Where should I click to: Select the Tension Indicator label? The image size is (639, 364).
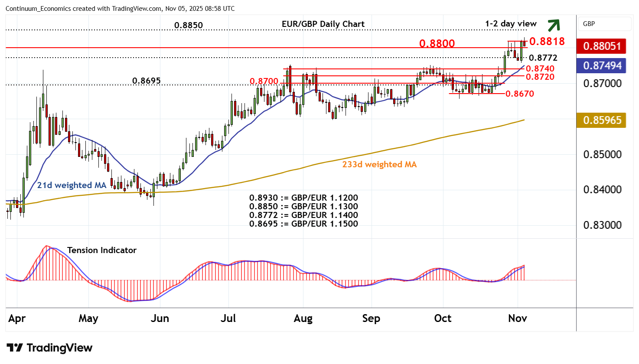(x=102, y=250)
